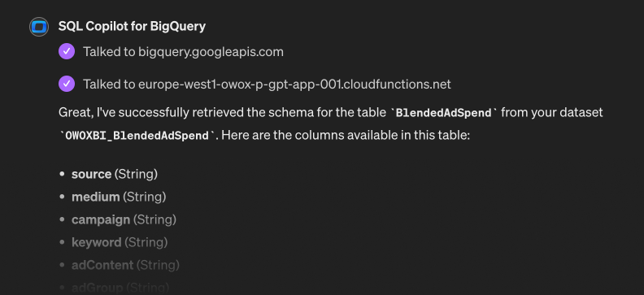This screenshot has height=295, width=644.
Task: Click the 'from your dataset' phrase
Action: (x=552, y=112)
